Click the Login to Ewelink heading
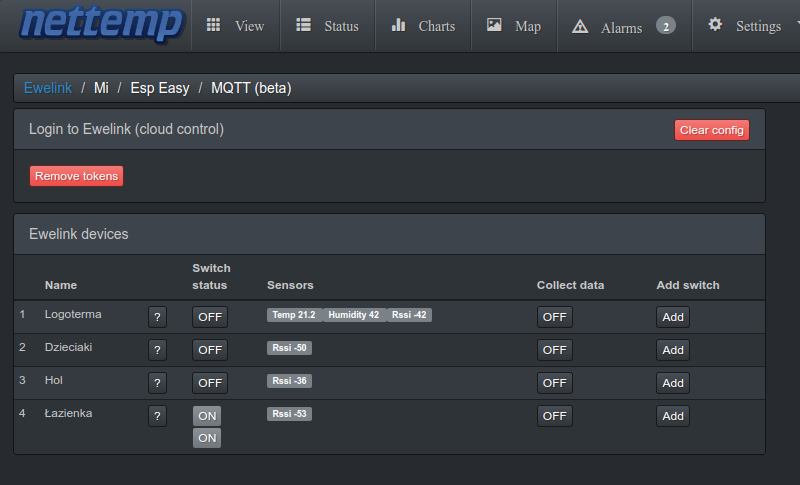This screenshot has width=800, height=485. 126,129
